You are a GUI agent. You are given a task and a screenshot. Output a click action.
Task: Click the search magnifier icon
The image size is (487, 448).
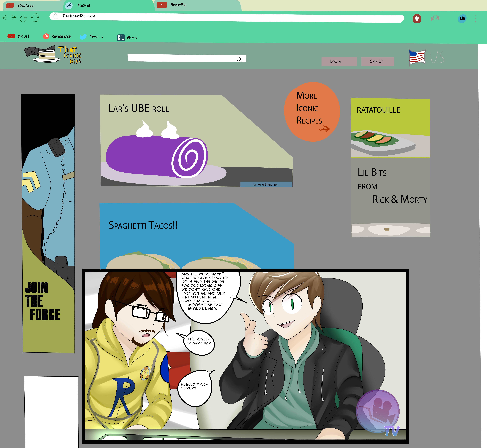(239, 59)
